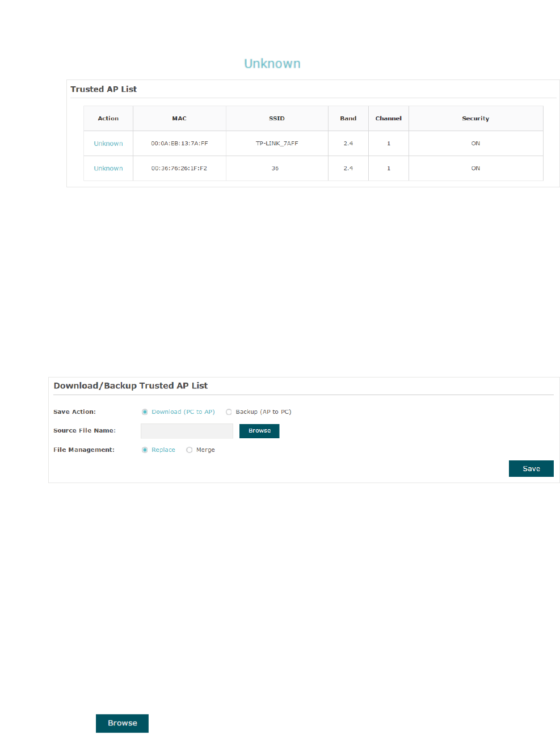The width and height of the screenshot is (560, 734).
Task: Select MAC cell 00:36:76:26:1F:F2
Action: [x=179, y=169]
